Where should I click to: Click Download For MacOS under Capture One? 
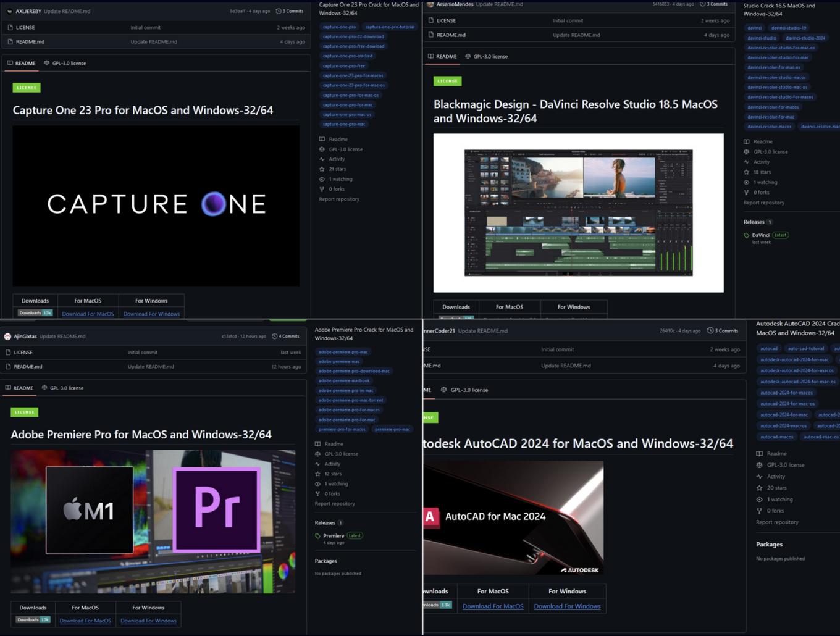click(x=88, y=314)
